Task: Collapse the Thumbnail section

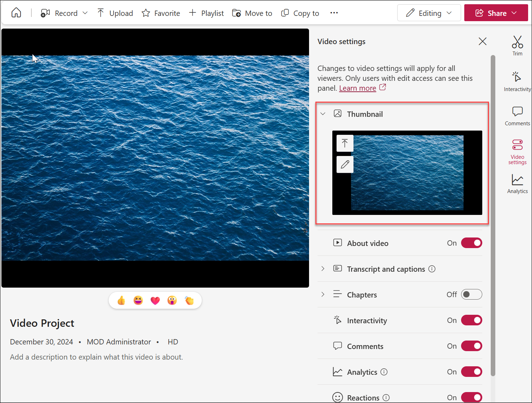Action: (322, 114)
